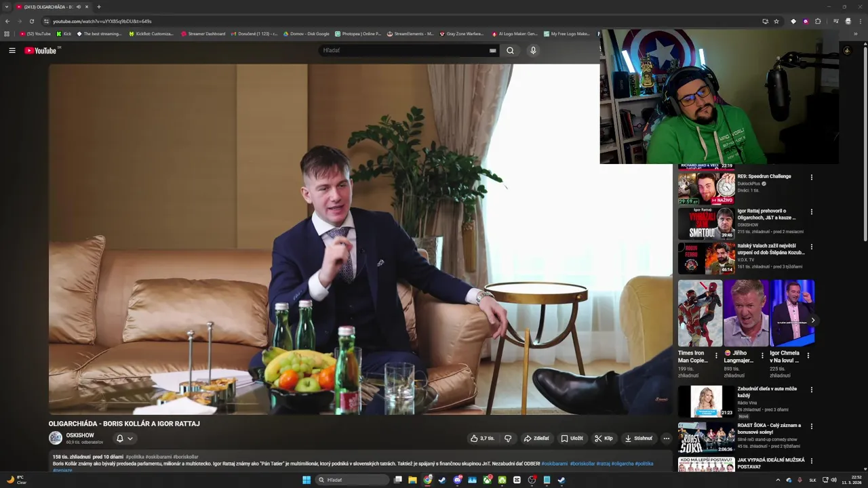The height and width of the screenshot is (488, 868).
Task: Open the Streamer Dashboard bookmark
Action: 203,33
